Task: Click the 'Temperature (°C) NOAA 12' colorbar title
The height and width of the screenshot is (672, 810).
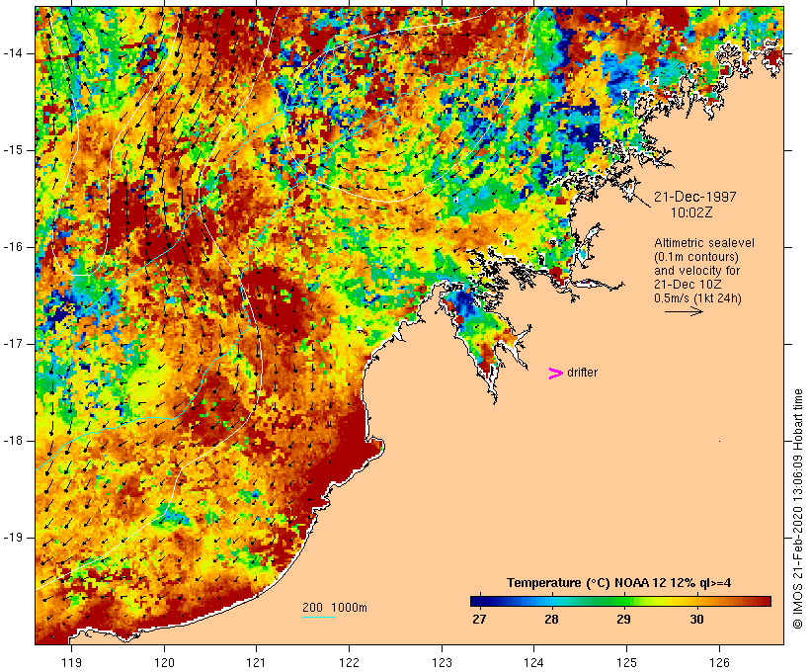Action: [619, 583]
